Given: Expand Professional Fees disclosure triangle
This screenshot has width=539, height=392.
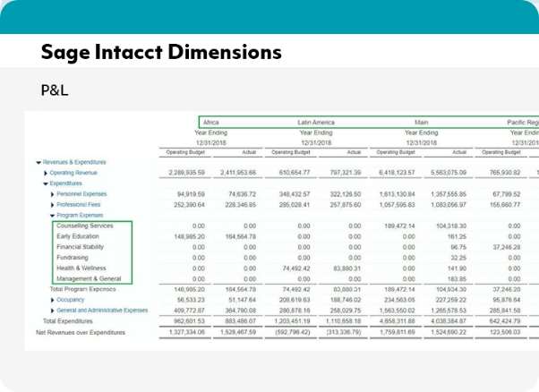Looking at the screenshot, I should pos(53,204).
